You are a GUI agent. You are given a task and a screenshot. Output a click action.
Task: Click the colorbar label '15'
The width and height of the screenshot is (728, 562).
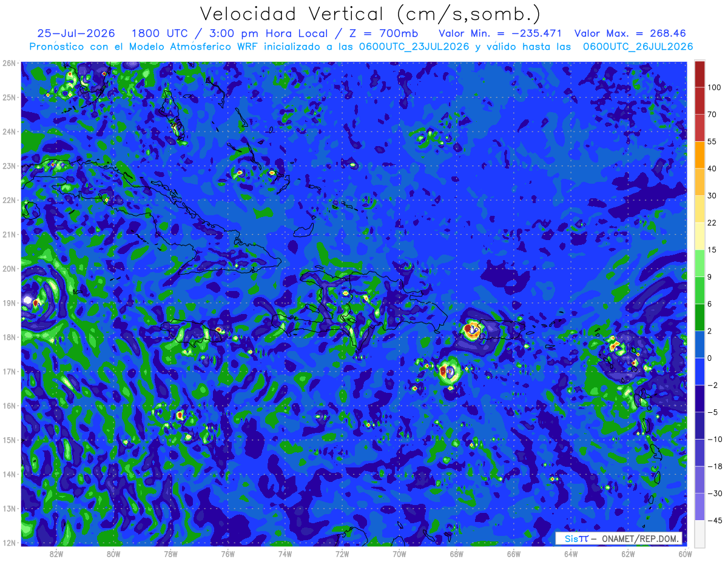click(x=712, y=250)
